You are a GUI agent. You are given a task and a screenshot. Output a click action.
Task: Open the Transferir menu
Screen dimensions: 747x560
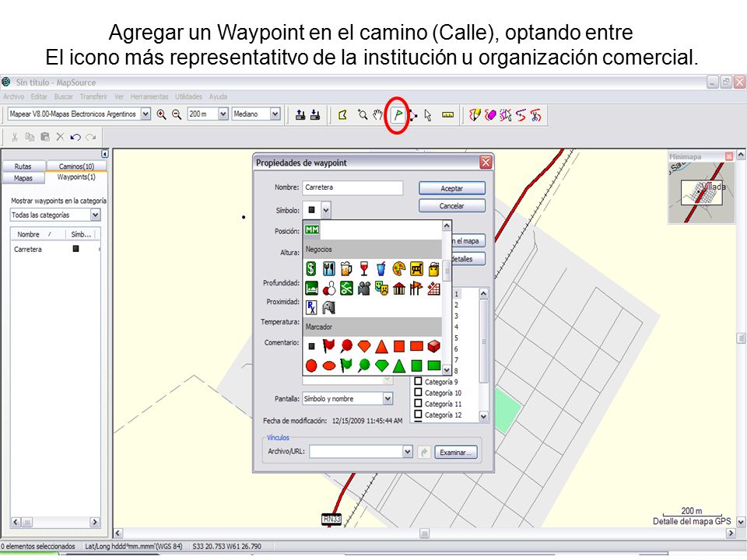[x=93, y=96]
